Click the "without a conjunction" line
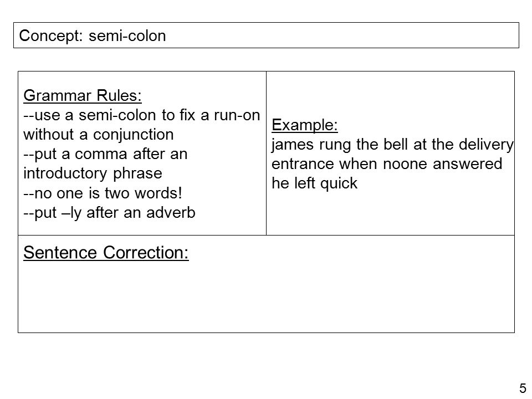This screenshot has width=532, height=399. [99, 135]
